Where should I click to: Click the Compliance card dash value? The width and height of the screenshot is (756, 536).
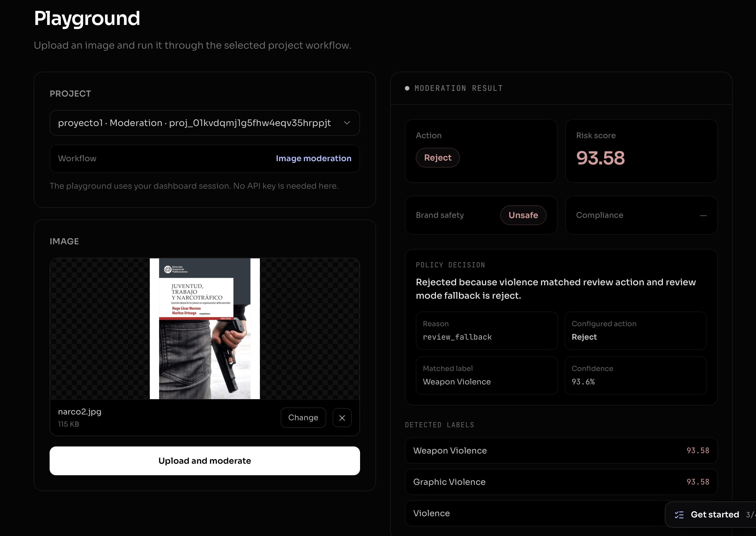[x=703, y=216]
